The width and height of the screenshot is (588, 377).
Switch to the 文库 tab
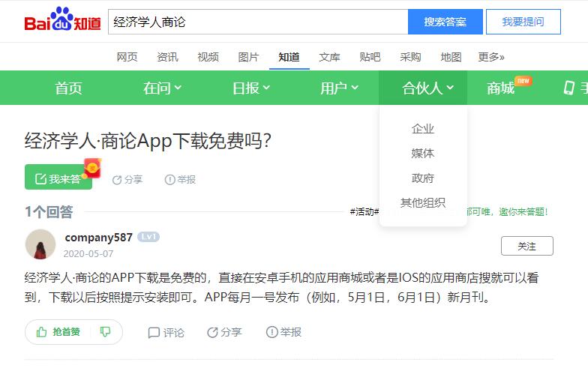[329, 57]
